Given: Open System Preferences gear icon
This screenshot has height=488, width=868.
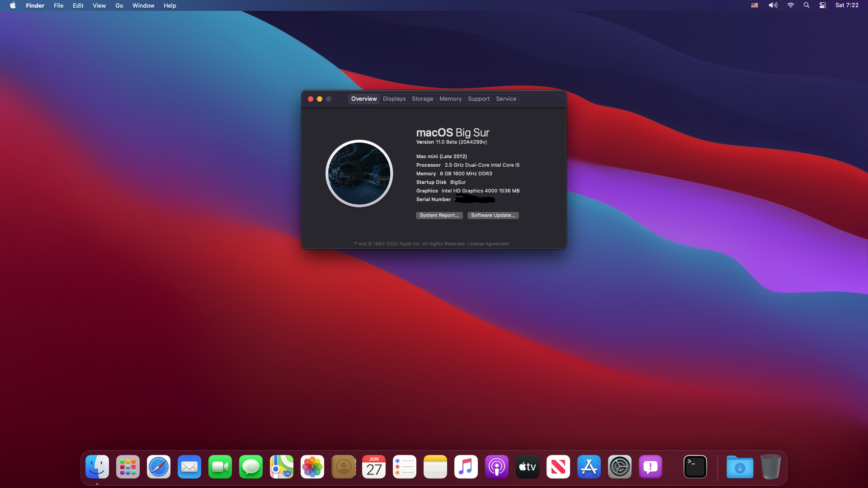Looking at the screenshot, I should pos(620,467).
